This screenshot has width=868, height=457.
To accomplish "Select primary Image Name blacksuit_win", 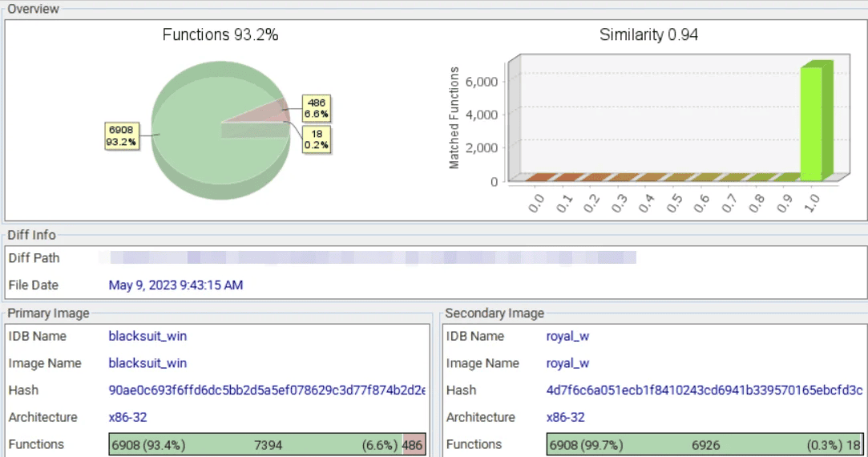I will tap(147, 363).
